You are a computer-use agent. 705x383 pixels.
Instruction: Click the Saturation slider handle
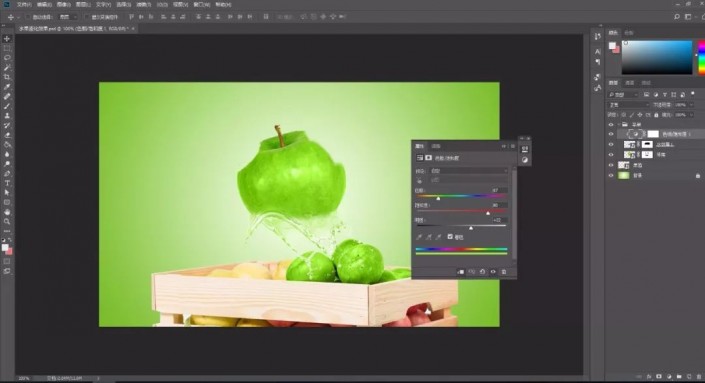pos(488,213)
